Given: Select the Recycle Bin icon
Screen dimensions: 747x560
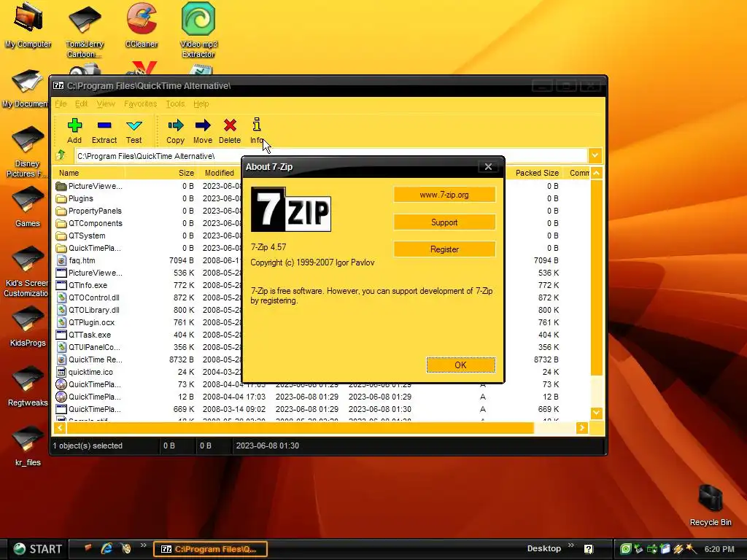Looking at the screenshot, I should 711,505.
